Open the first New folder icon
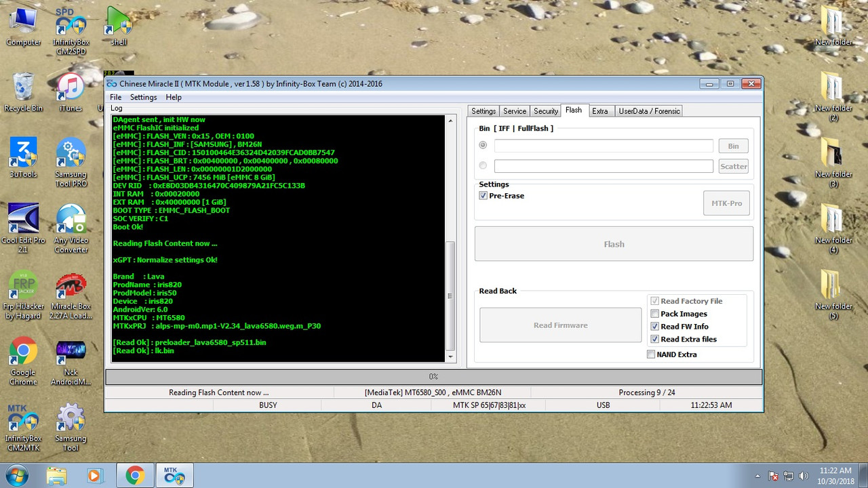The image size is (868, 488). (833, 27)
